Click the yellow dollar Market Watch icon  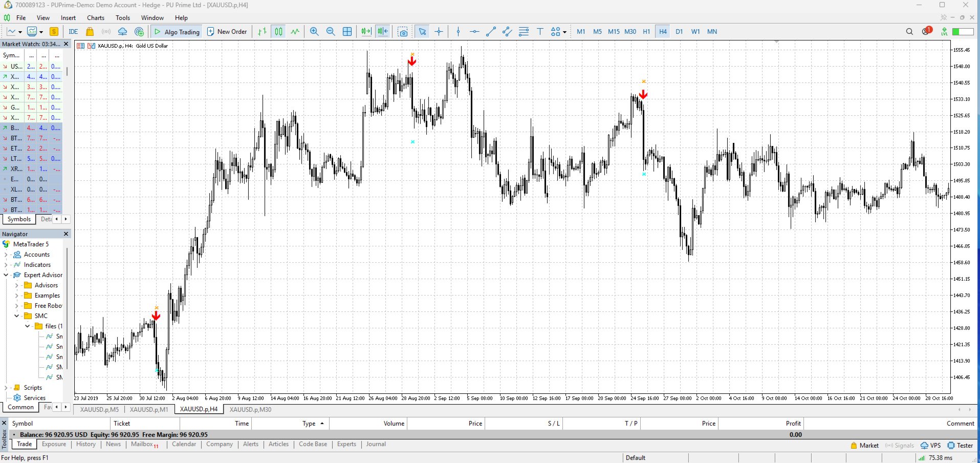click(54, 32)
